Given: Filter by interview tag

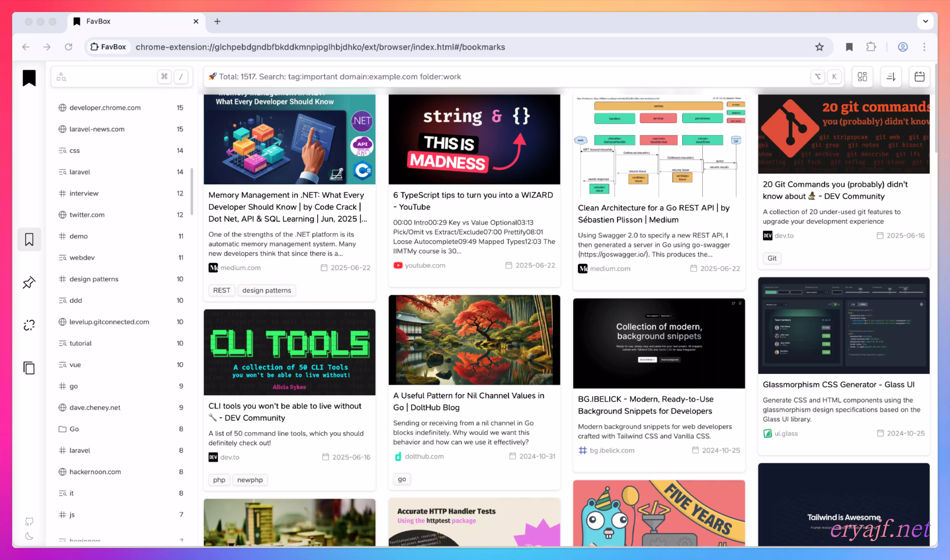Looking at the screenshot, I should pos(121,193).
